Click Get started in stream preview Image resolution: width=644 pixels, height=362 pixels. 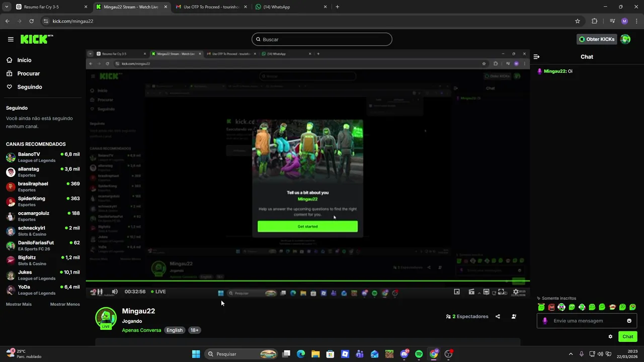tap(307, 226)
